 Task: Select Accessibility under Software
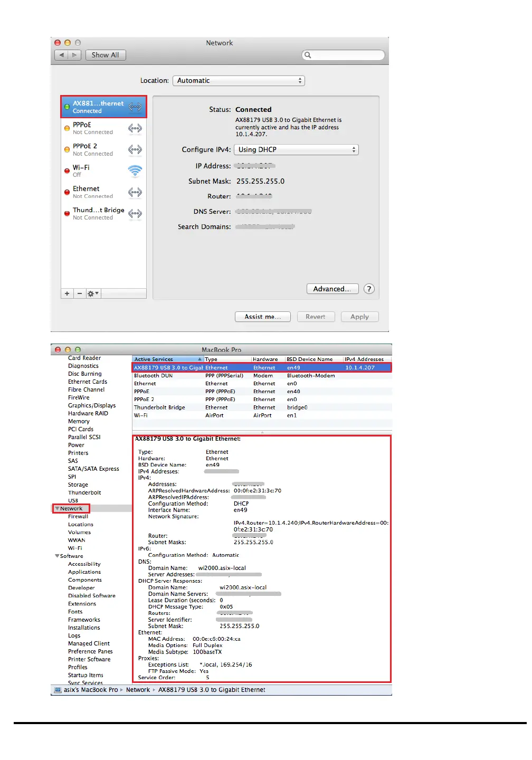point(84,564)
